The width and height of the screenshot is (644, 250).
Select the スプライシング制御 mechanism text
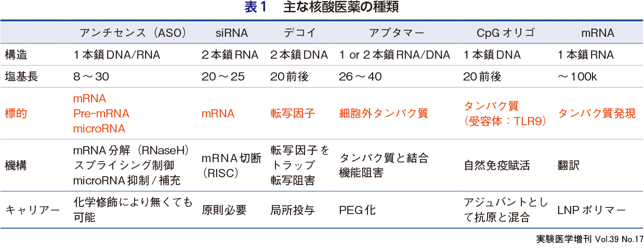tap(123, 165)
